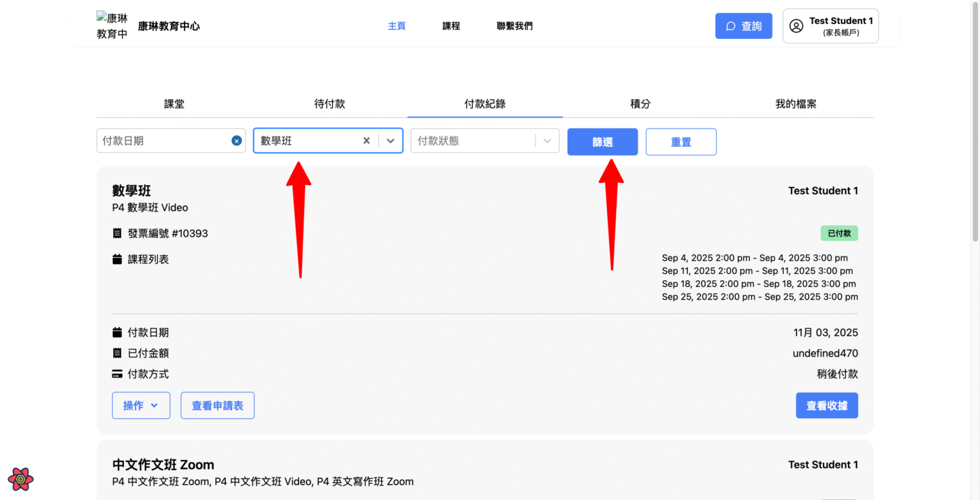Open the React devtools flower icon
This screenshot has width=980, height=500.
tap(21, 479)
